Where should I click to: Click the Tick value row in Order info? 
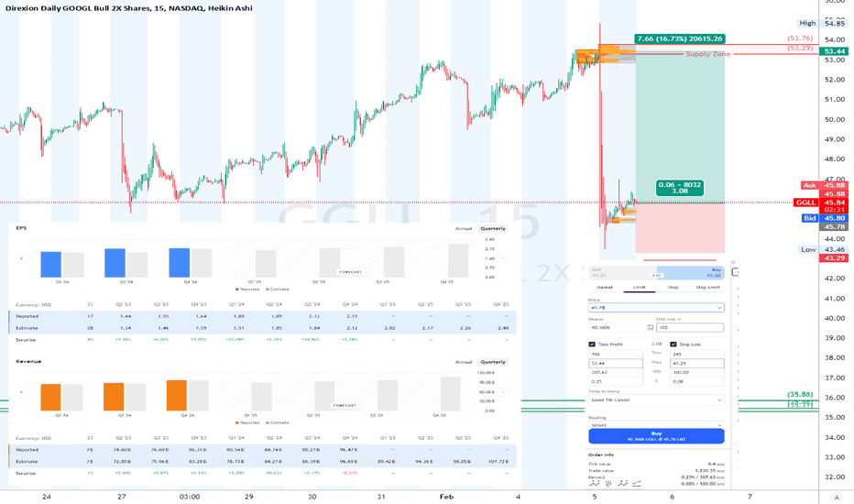click(x=656, y=465)
